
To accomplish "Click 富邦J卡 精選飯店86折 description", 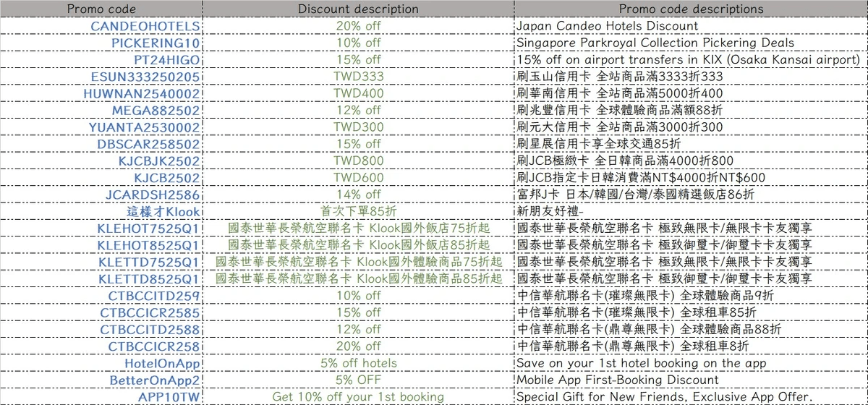I will click(636, 195).
